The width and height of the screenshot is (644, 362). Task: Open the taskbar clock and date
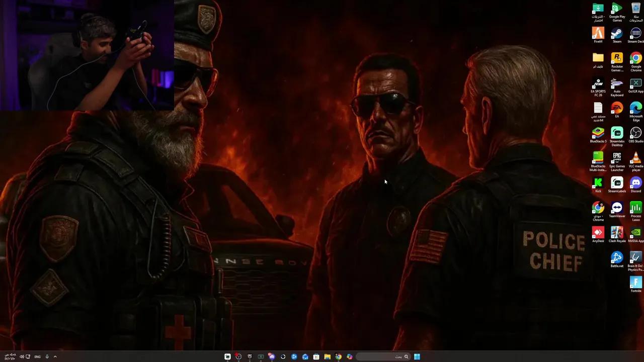[x=10, y=356]
